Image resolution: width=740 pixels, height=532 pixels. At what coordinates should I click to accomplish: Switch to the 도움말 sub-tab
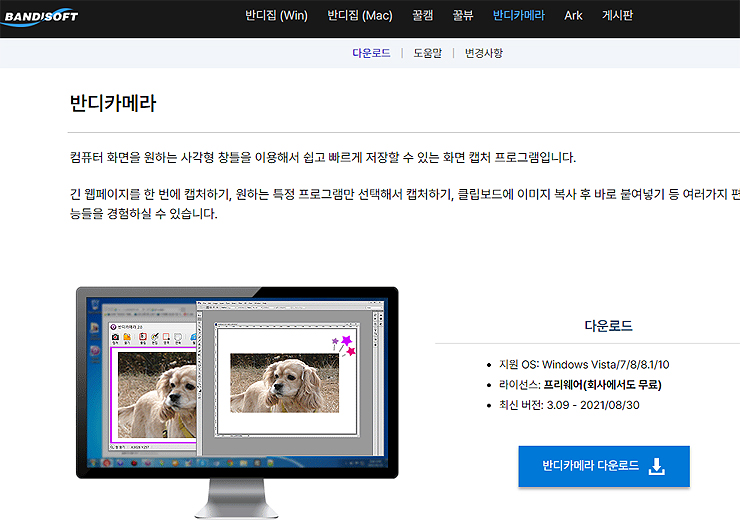point(428,53)
